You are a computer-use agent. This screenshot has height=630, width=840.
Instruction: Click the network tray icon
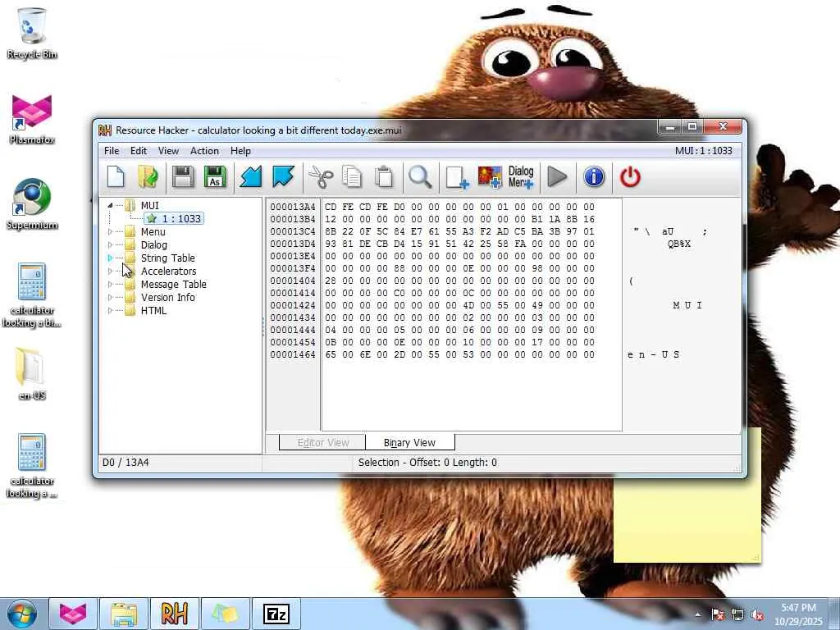click(x=737, y=615)
